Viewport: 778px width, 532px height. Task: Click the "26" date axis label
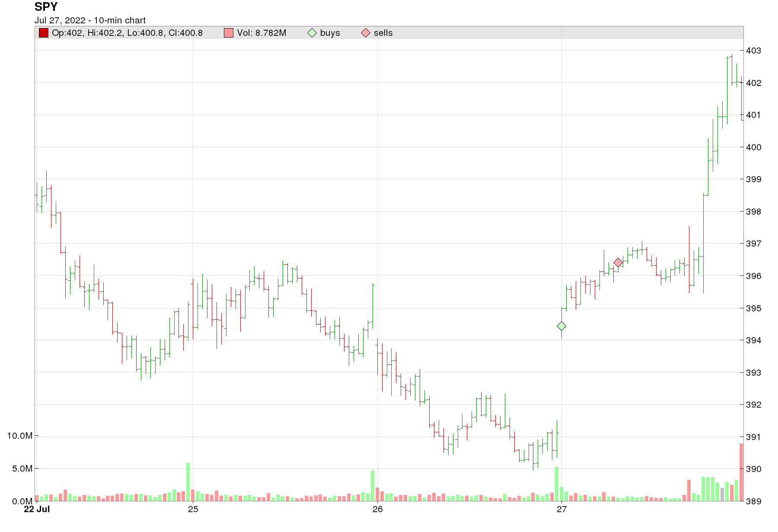(377, 509)
